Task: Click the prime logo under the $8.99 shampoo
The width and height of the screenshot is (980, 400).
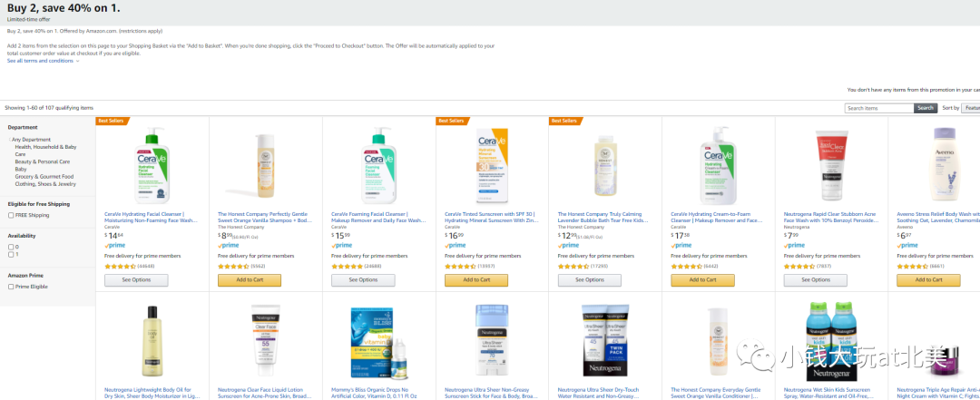Action: (x=228, y=246)
